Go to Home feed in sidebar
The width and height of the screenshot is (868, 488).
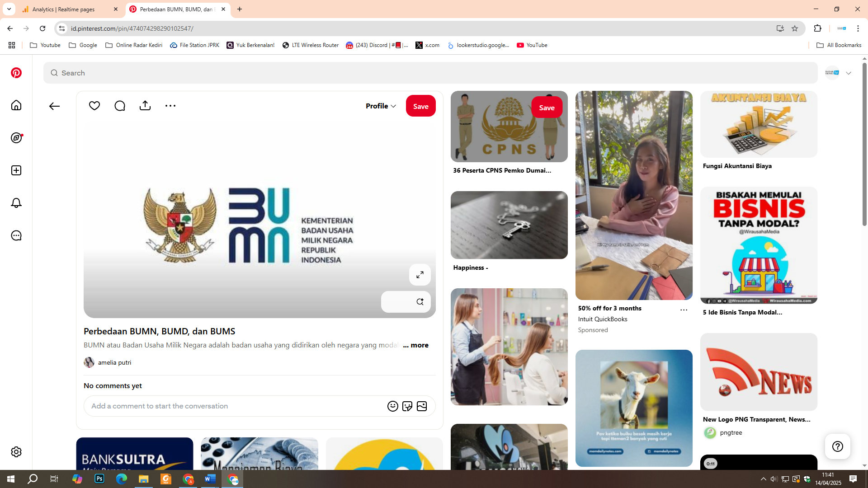coord(16,105)
